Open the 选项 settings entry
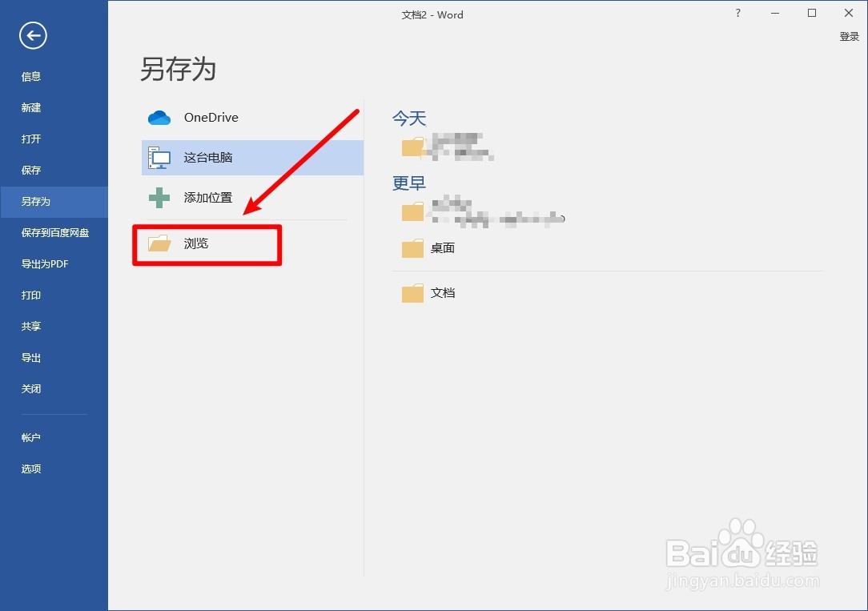 coord(30,468)
